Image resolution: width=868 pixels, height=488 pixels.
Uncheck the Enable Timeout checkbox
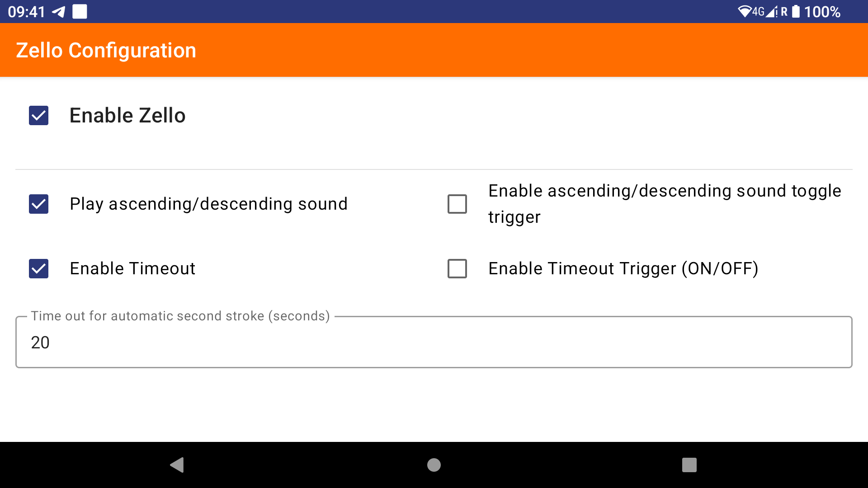coord(39,269)
